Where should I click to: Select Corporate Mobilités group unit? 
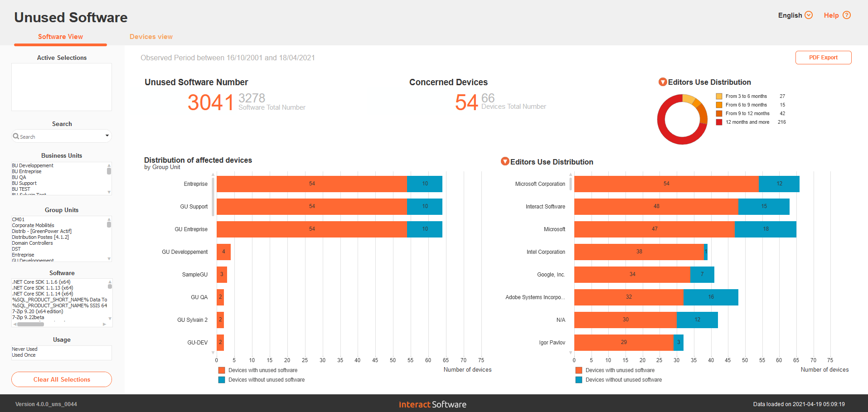pyautogui.click(x=33, y=225)
